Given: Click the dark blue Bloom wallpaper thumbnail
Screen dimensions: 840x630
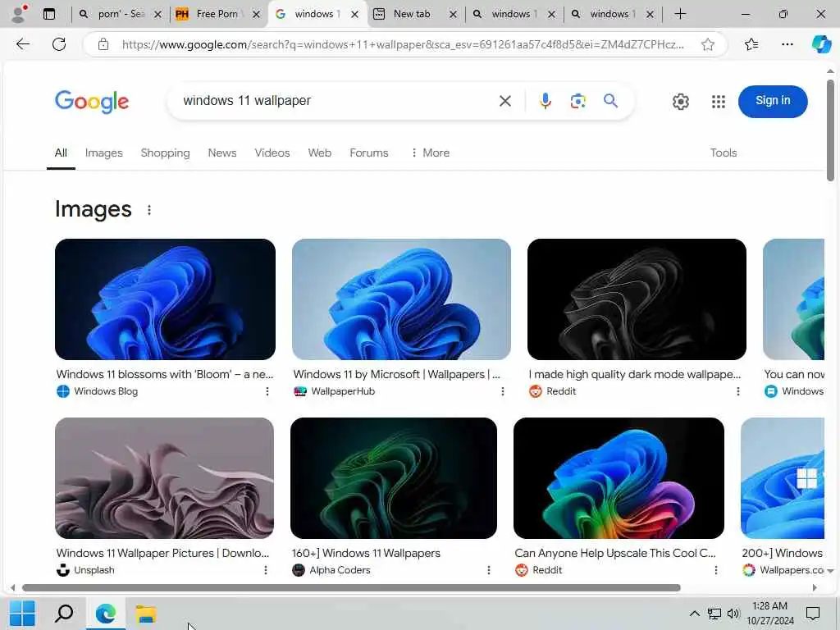Looking at the screenshot, I should coord(165,299).
